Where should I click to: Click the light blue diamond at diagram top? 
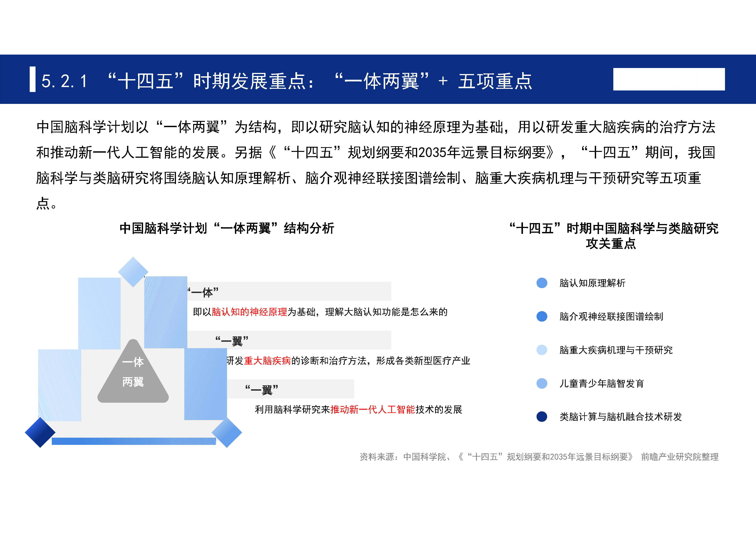[133, 272]
